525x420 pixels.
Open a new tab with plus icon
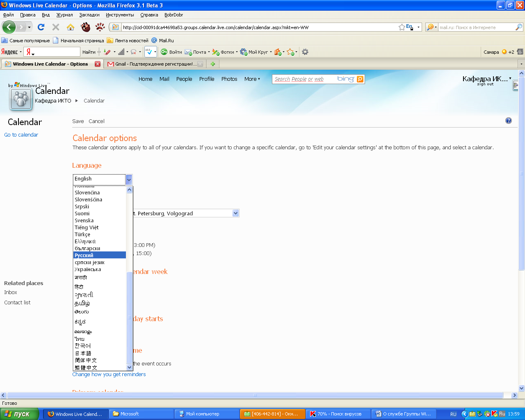tap(213, 64)
